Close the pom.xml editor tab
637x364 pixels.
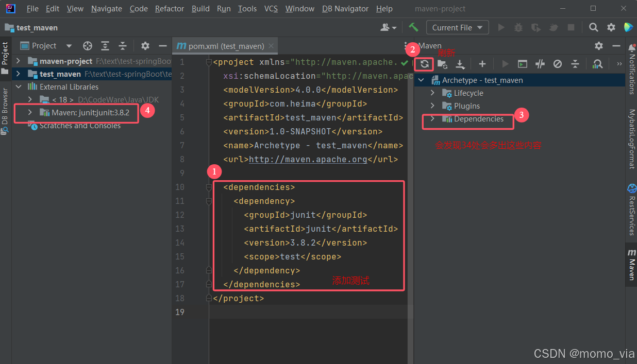pyautogui.click(x=272, y=46)
